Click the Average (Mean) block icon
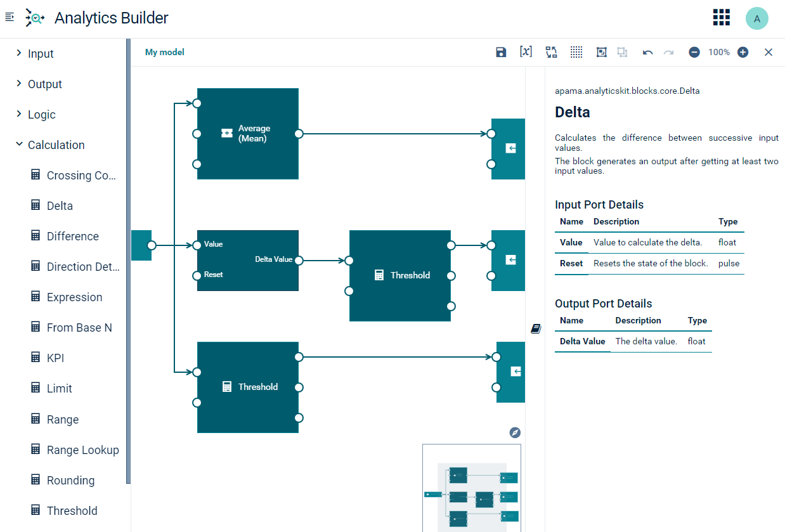 (226, 133)
